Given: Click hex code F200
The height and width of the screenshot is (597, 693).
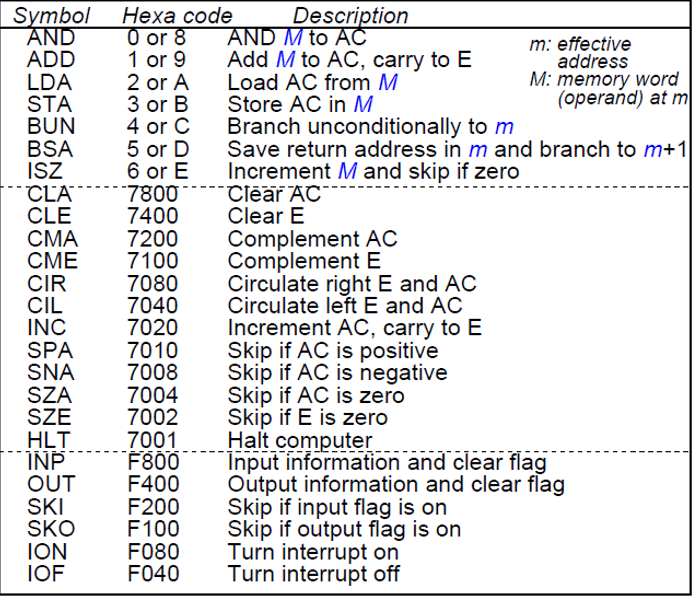Looking at the screenshot, I should tap(153, 507).
